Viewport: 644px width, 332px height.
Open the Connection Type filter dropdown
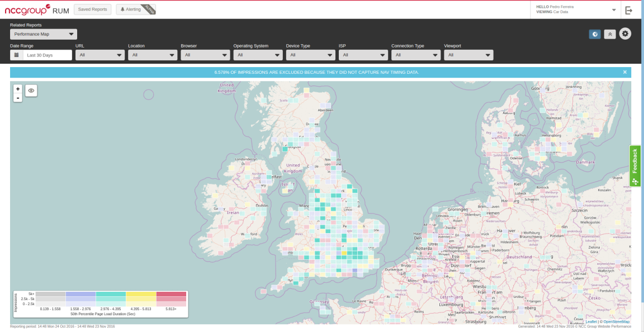click(x=416, y=55)
